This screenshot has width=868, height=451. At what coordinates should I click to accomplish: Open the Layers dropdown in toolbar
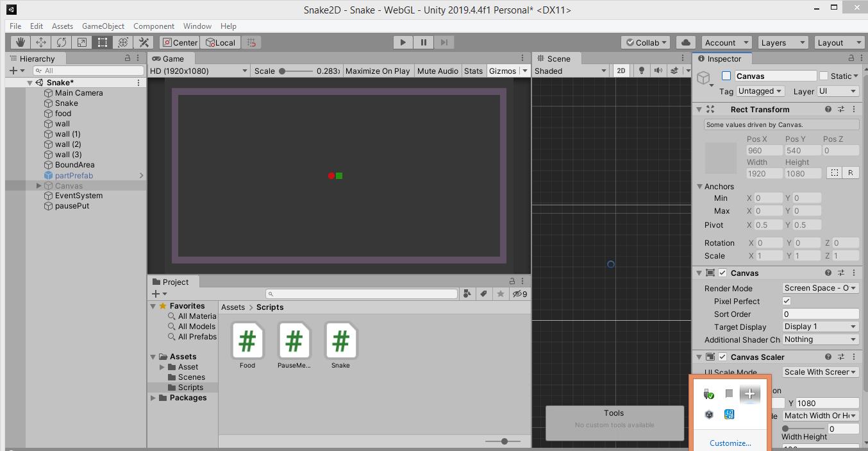781,42
